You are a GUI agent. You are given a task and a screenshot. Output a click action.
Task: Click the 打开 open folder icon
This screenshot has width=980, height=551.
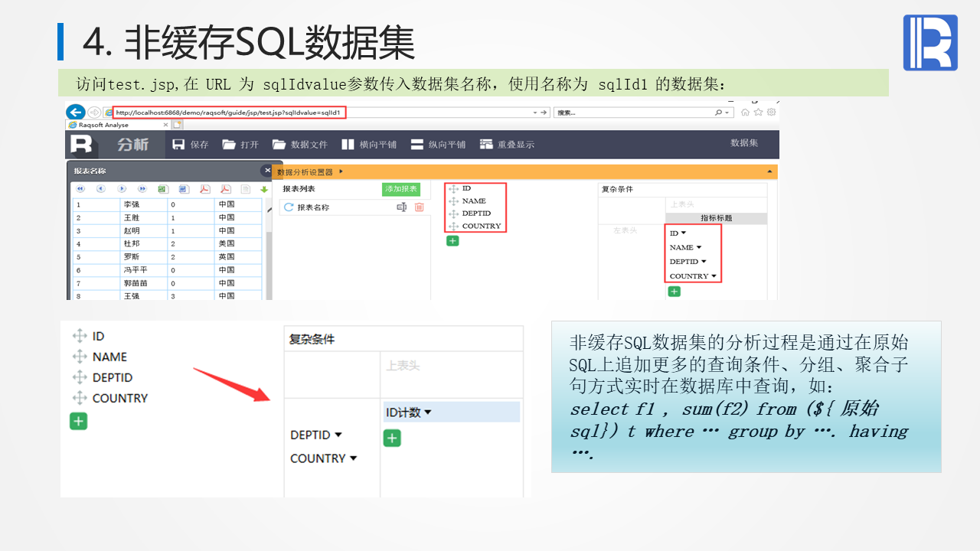pos(228,145)
